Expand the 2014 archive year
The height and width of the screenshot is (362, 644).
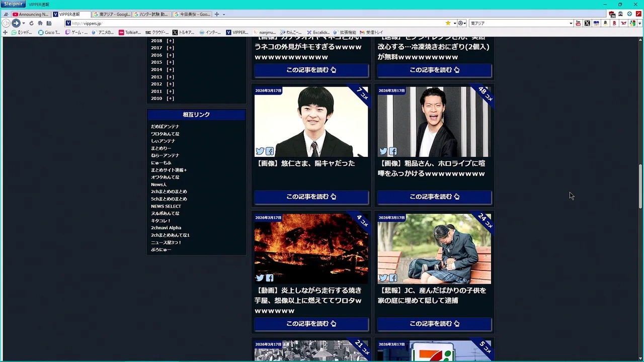(x=170, y=70)
